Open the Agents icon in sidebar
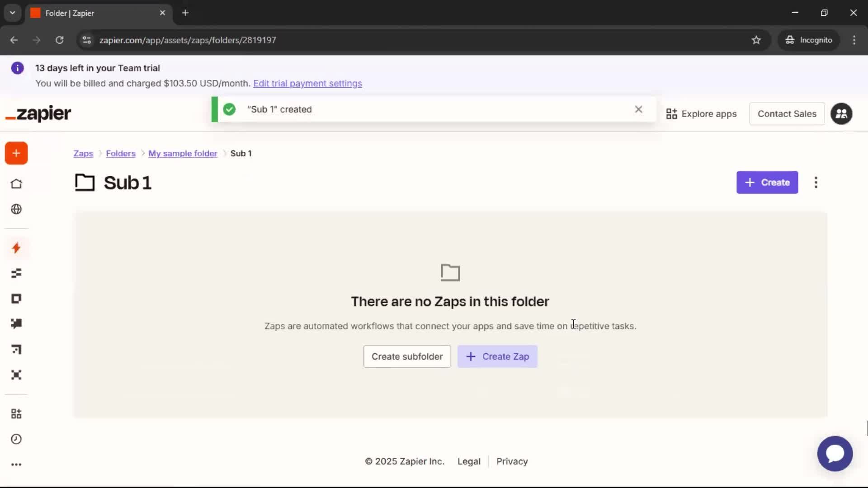The width and height of the screenshot is (868, 488). coord(16,375)
